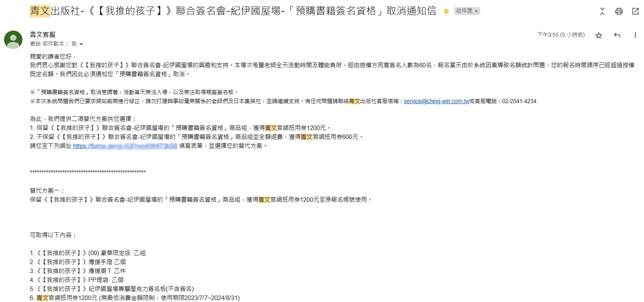The width and height of the screenshot is (644, 302).
Task: Click item 6 官網抵用券1200元 line
Action: point(135,298)
